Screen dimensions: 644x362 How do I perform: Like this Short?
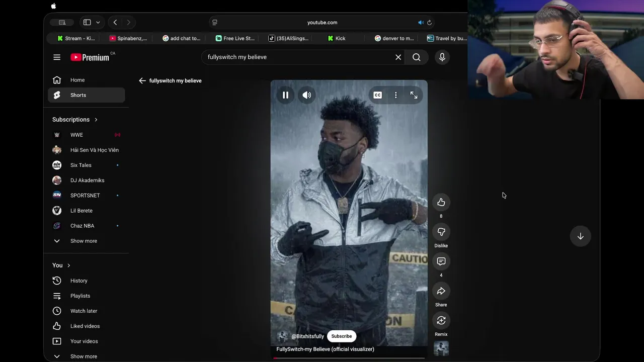tap(441, 202)
